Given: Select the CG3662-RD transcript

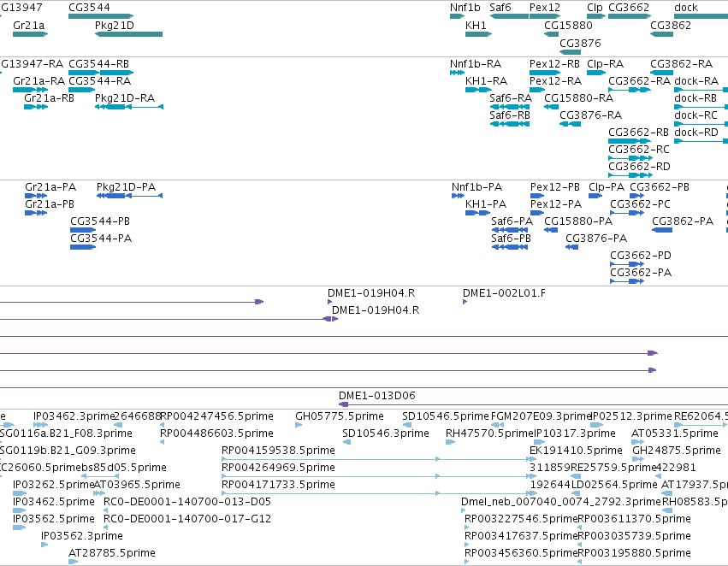Looking at the screenshot, I should click(630, 175).
